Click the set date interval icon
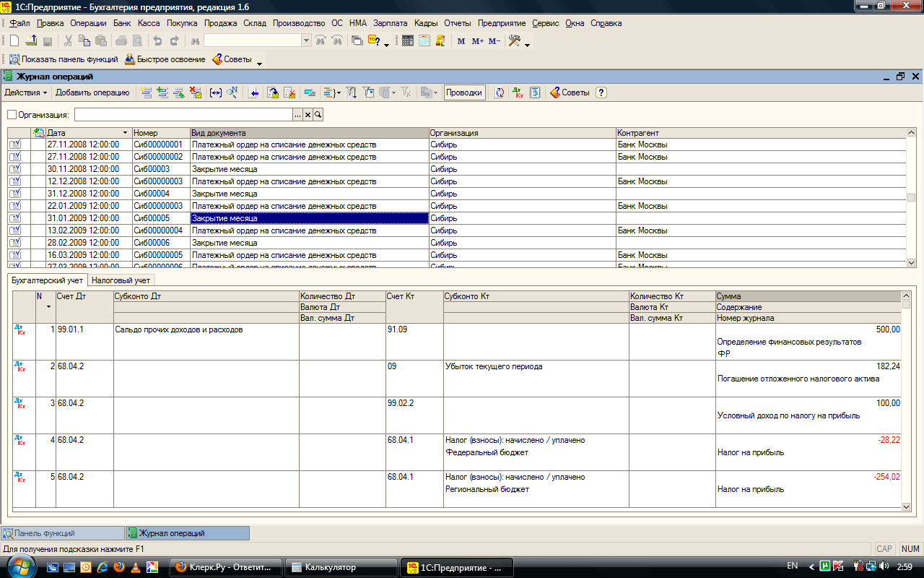The image size is (924, 578). [x=215, y=92]
